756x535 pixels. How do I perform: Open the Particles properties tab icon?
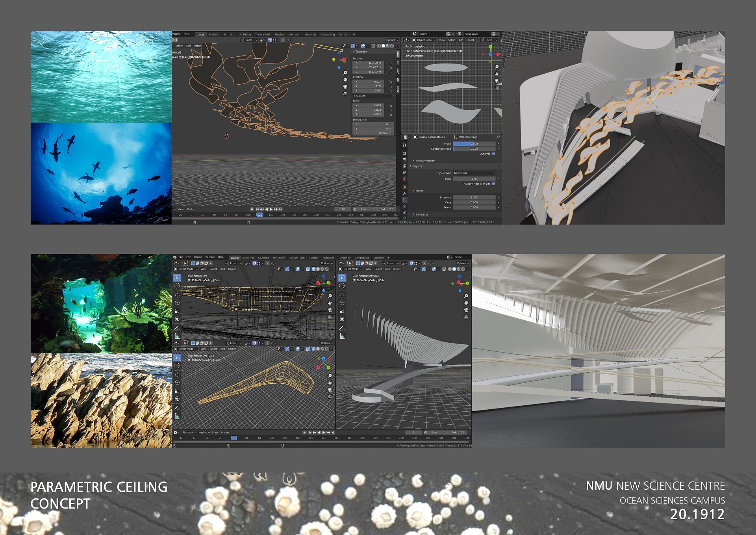[x=404, y=200]
